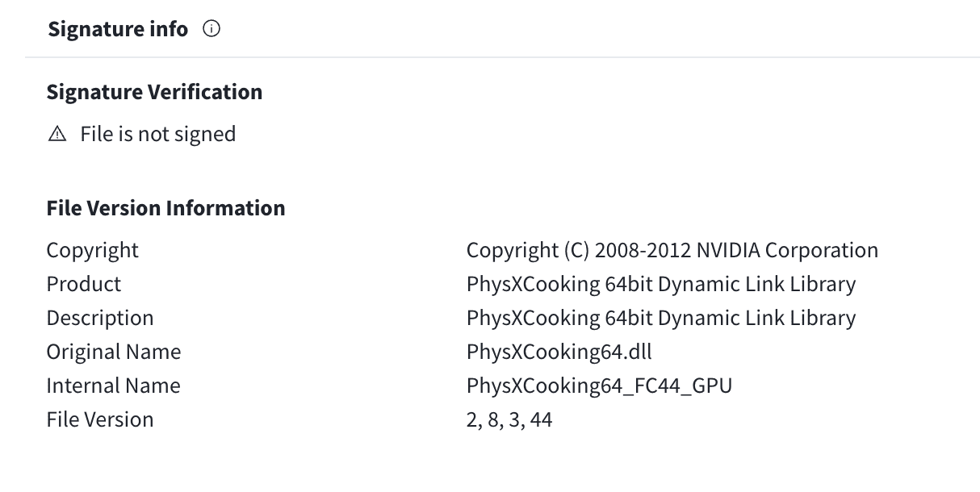
Task: Select the PhysXCooking64.dll file name
Action: click(559, 352)
